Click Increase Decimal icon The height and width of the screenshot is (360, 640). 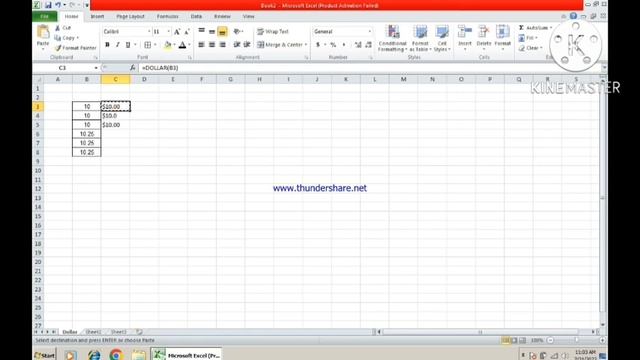pyautogui.click(x=358, y=44)
